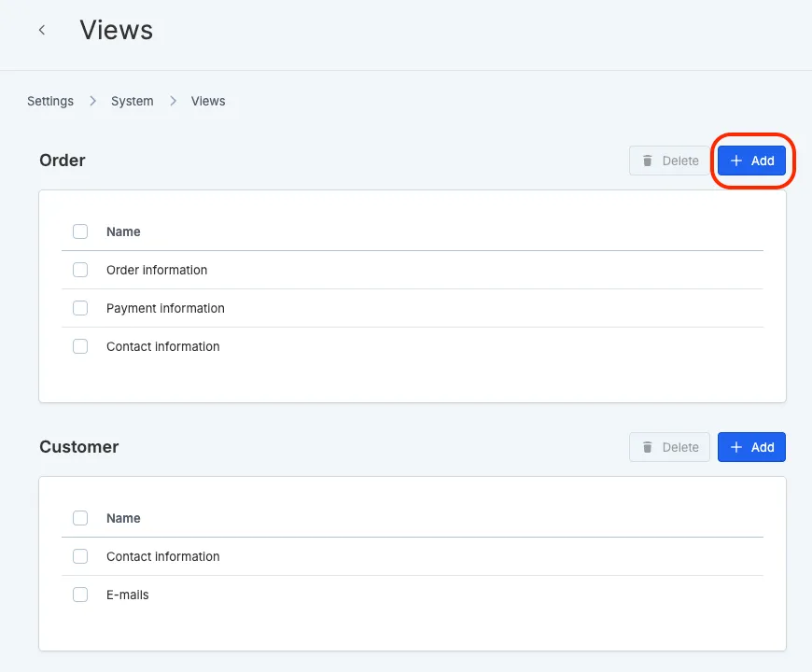Click the Name column header in Customer table
This screenshot has height=672, width=812.
[x=123, y=518]
